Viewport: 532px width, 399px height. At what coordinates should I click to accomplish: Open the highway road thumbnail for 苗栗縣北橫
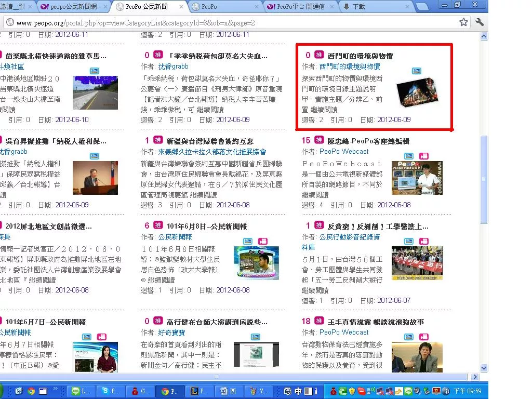click(96, 92)
